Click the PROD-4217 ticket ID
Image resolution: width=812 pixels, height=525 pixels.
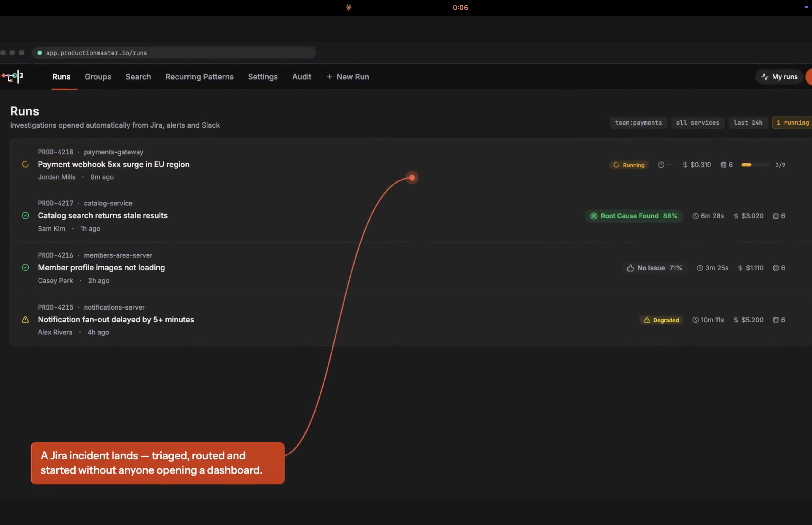55,203
